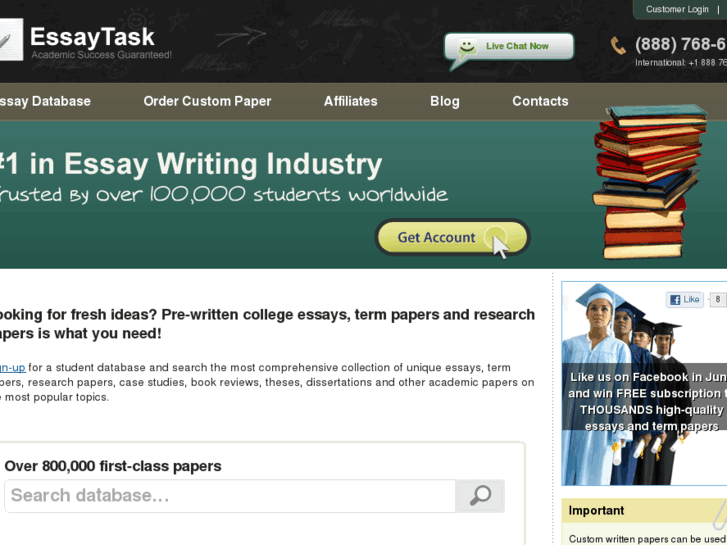Open the Contacts page
The width and height of the screenshot is (727, 545).
pyautogui.click(x=540, y=101)
